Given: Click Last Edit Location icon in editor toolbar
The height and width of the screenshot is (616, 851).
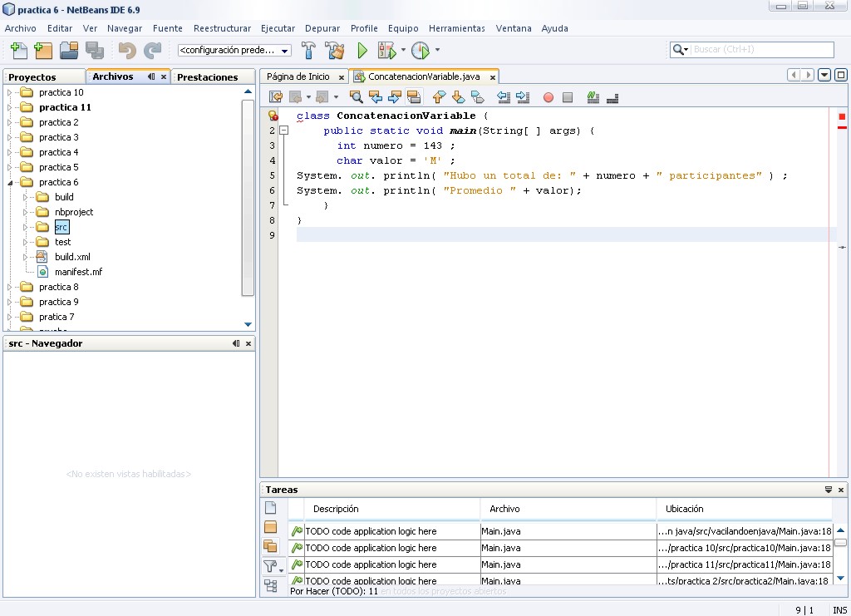Looking at the screenshot, I should [x=275, y=97].
